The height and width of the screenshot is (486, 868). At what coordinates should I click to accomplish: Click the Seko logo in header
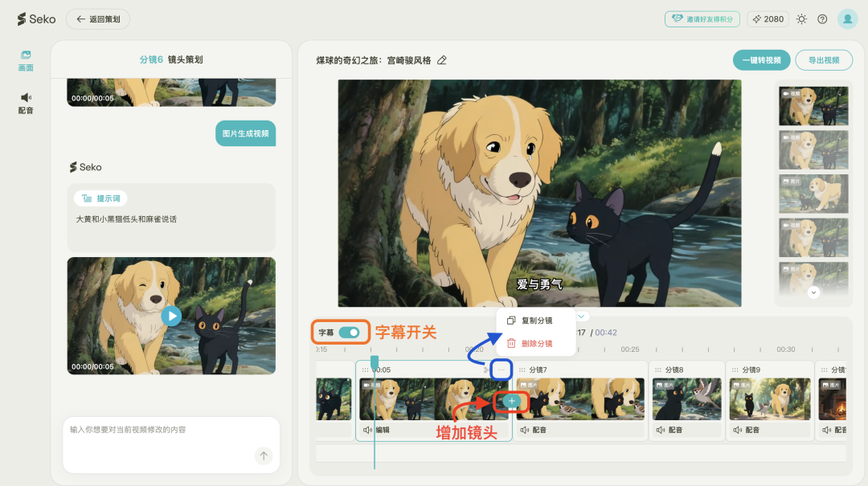click(36, 18)
